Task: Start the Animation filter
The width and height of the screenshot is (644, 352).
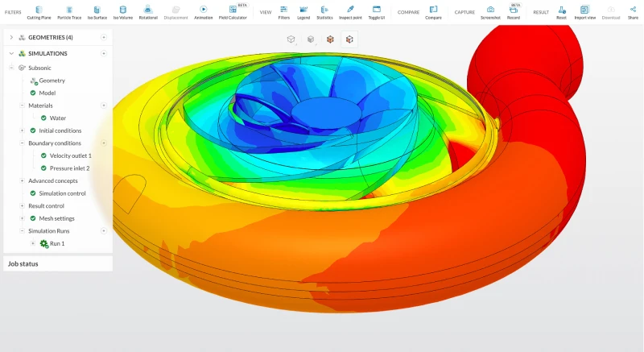Action: [204, 13]
